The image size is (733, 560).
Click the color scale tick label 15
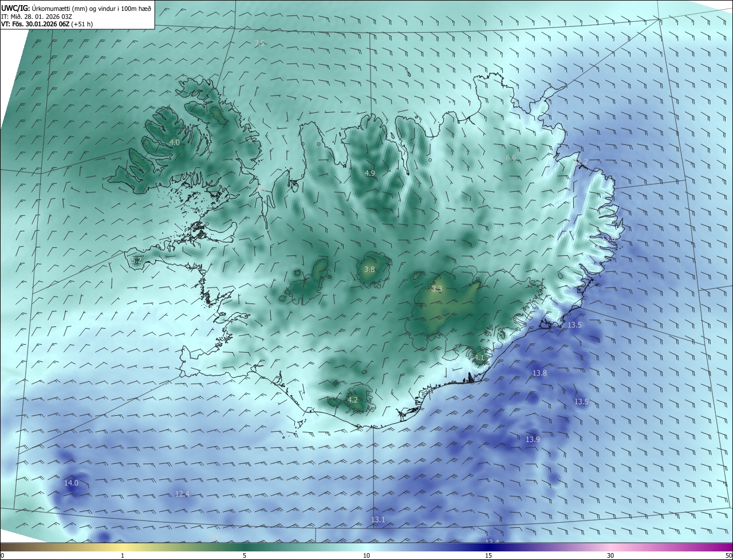pyautogui.click(x=488, y=555)
